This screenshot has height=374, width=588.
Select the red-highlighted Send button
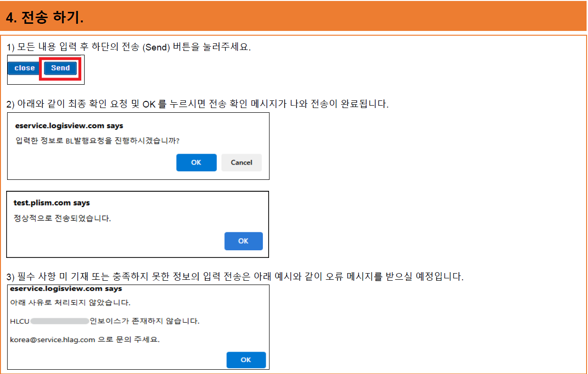pyautogui.click(x=60, y=68)
